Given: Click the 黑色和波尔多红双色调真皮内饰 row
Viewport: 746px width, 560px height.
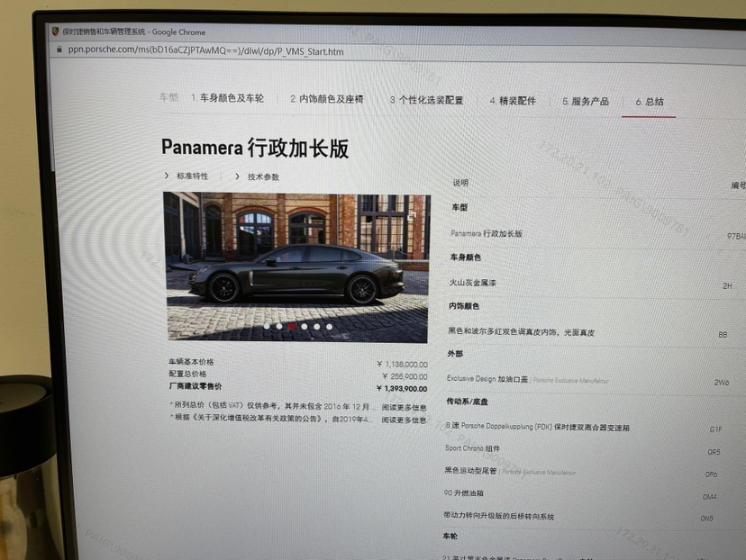Looking at the screenshot, I should pyautogui.click(x=588, y=333).
